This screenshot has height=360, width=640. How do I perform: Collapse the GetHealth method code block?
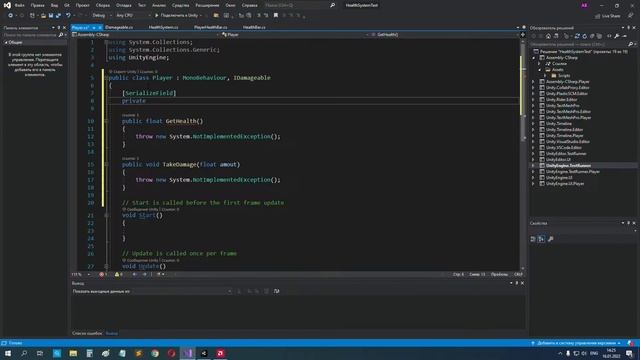tap(106, 121)
